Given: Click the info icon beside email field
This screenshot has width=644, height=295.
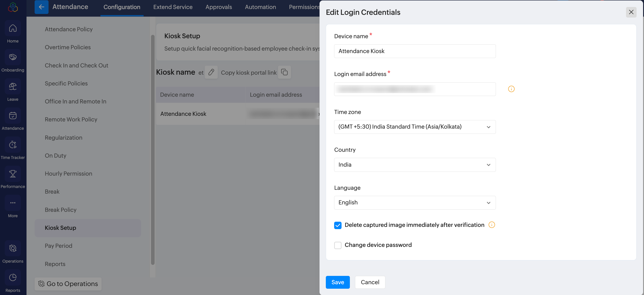Looking at the screenshot, I should pos(511,89).
